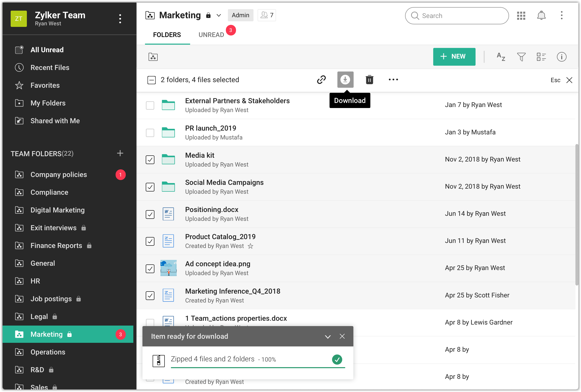Open more actions ellipsis in selection bar
Screen dimensions: 581x392
393,80
